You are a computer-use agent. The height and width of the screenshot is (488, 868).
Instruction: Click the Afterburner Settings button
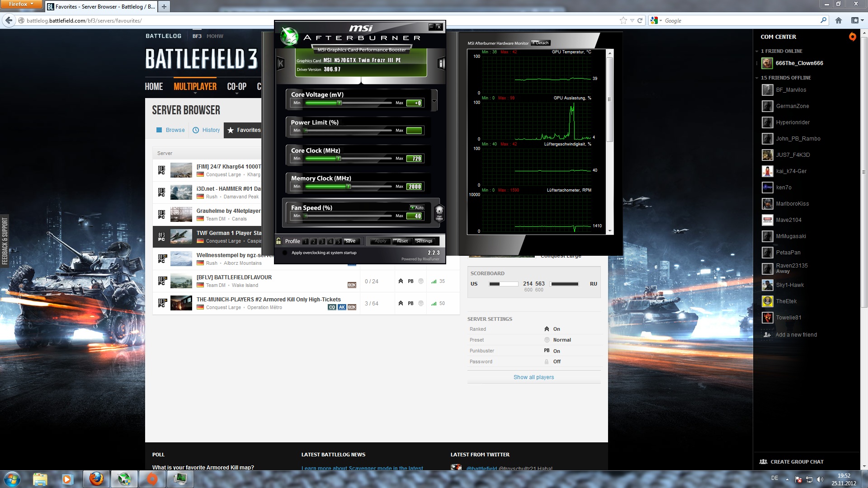[424, 241]
